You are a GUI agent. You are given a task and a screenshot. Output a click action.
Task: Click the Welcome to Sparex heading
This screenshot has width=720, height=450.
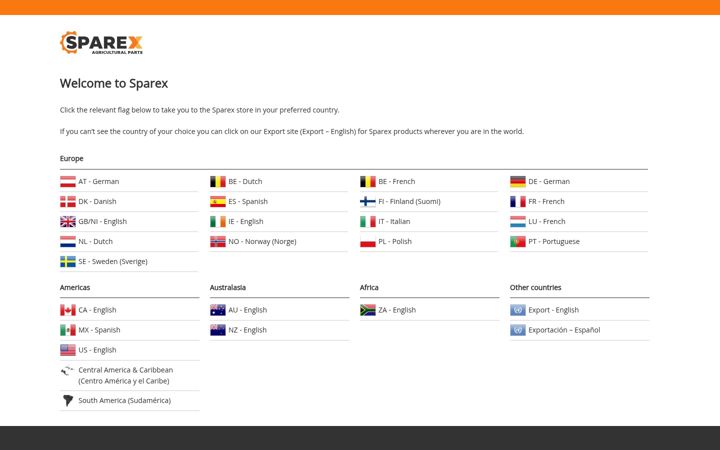[114, 83]
